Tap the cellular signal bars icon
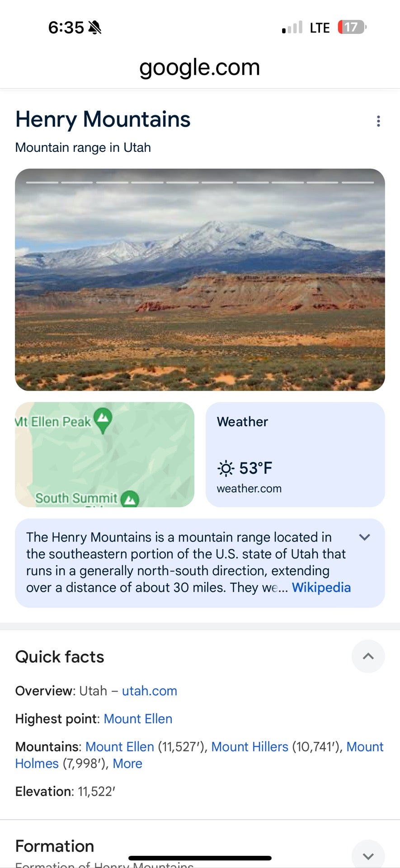Image resolution: width=400 pixels, height=868 pixels. coord(292,28)
